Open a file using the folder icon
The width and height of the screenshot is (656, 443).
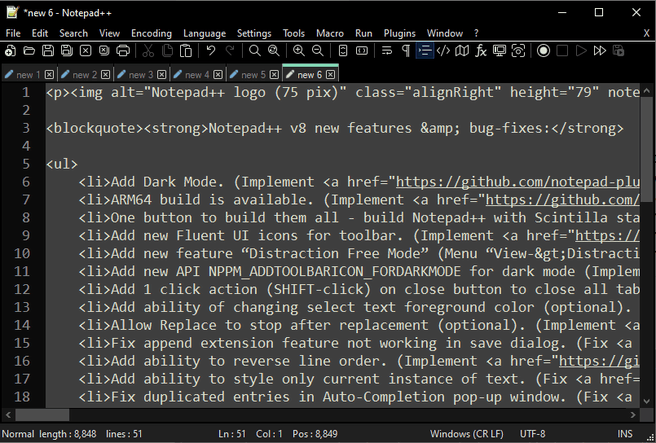click(29, 51)
